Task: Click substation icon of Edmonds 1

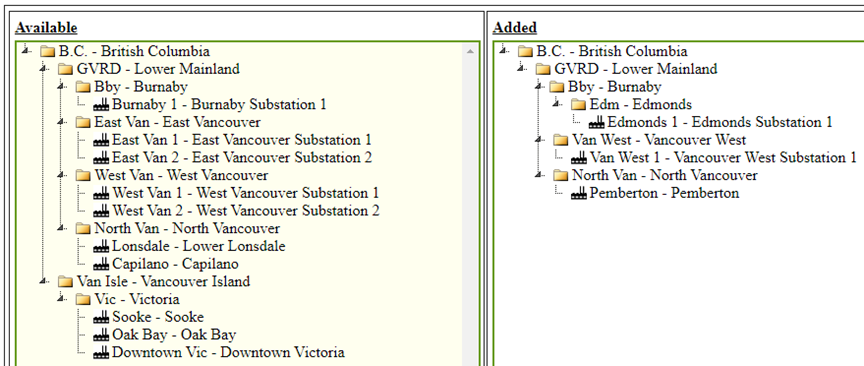Action: click(x=596, y=122)
